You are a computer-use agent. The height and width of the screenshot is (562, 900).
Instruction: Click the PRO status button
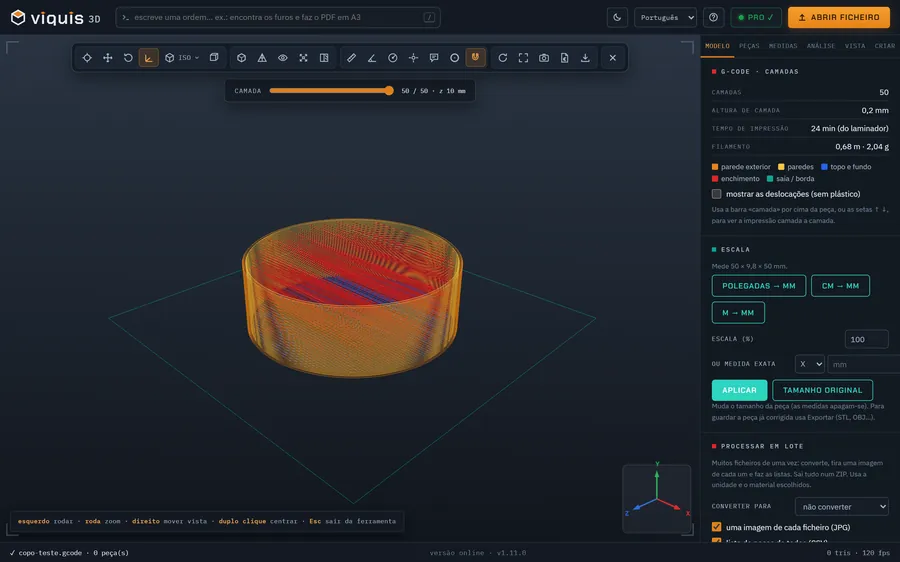point(756,17)
